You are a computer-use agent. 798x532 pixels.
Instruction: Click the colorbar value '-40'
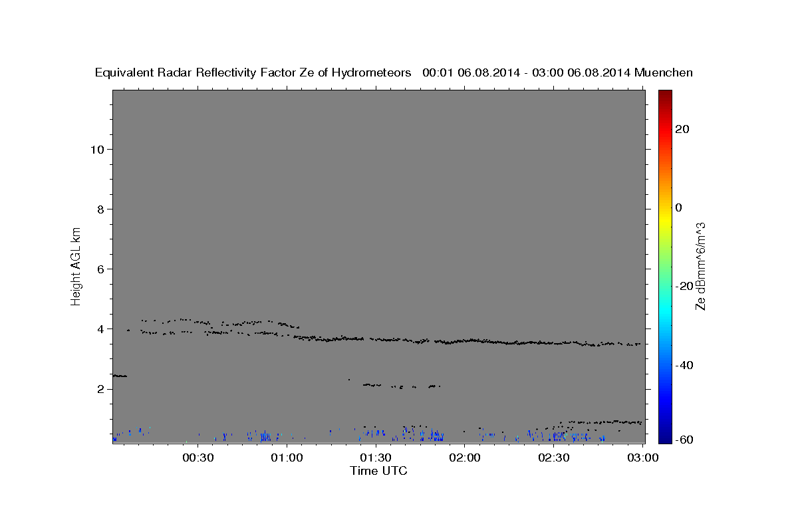pyautogui.click(x=685, y=364)
